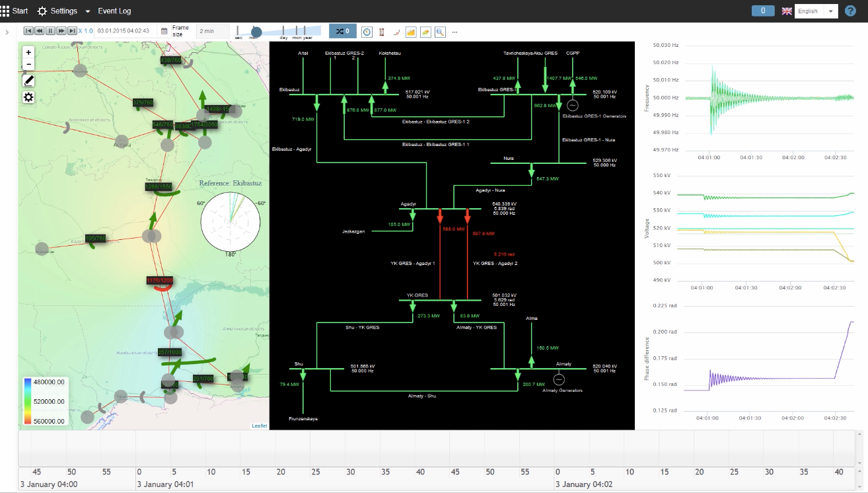Click the blue notification counter badge

[x=763, y=11]
